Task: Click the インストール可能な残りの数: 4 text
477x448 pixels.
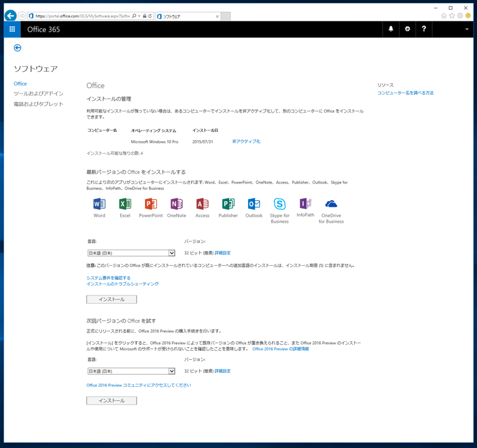Action: [114, 153]
